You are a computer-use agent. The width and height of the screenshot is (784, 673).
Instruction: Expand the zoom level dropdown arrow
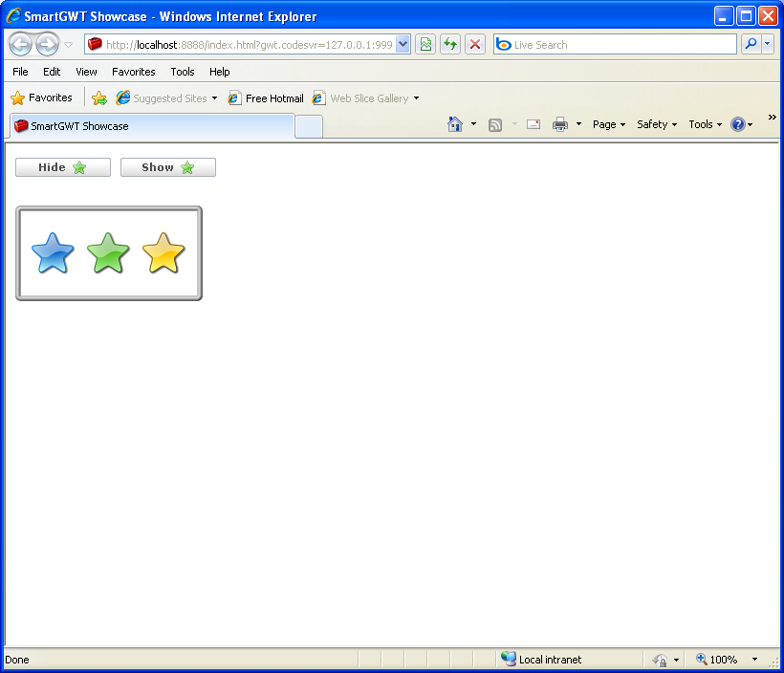pyautogui.click(x=754, y=659)
